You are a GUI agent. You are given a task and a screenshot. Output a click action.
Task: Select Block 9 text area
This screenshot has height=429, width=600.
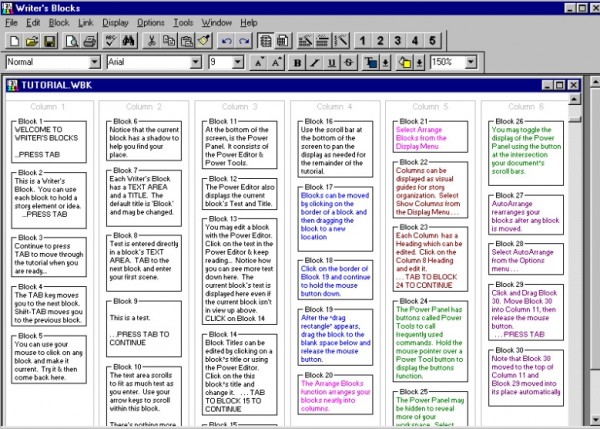pos(144,330)
